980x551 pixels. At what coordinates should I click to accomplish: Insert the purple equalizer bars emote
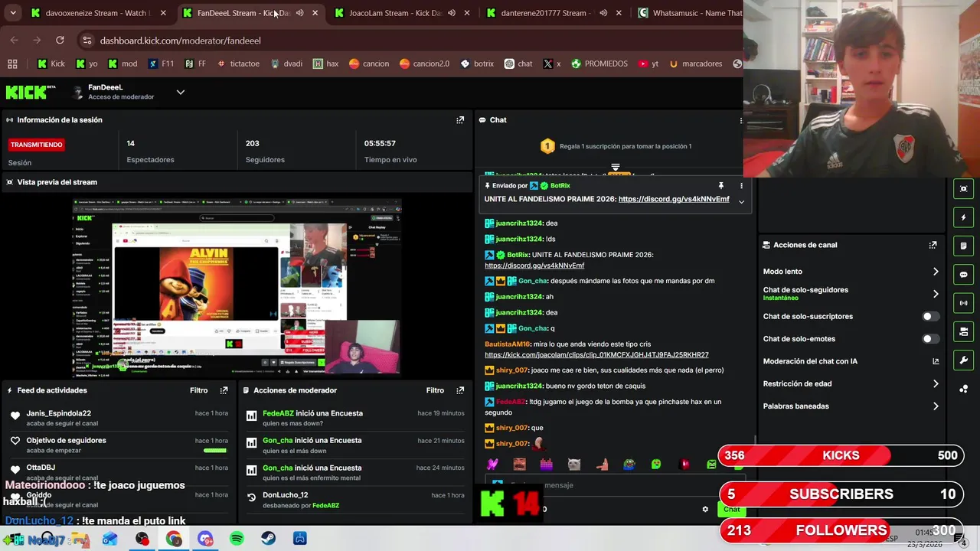pos(547,464)
